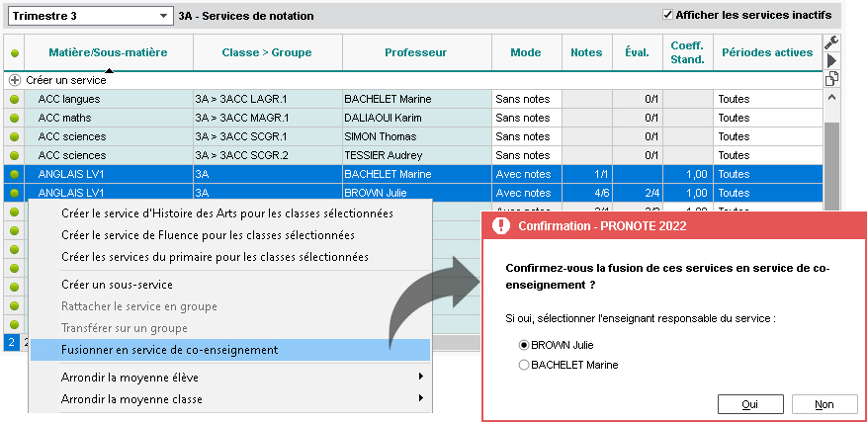Click the play arrow icon beside header
The image size is (868, 423).
pyautogui.click(x=831, y=61)
